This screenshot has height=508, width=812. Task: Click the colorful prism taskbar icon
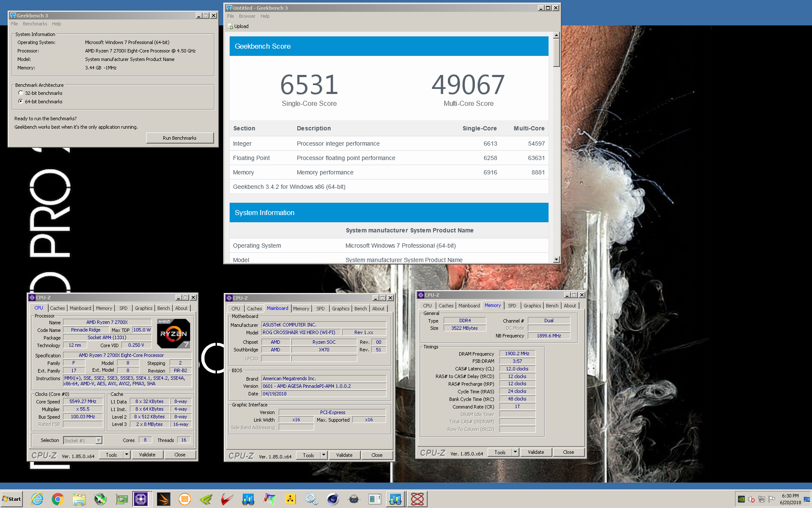(x=269, y=499)
